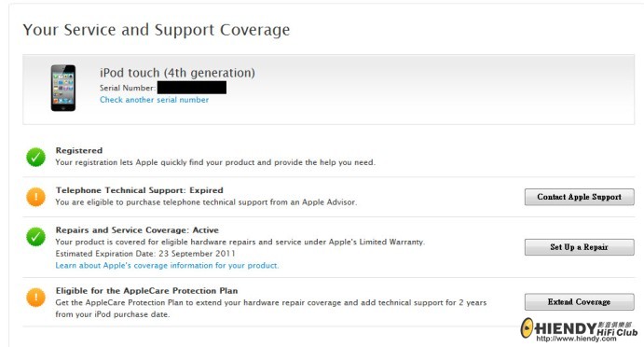Click the green checkmark icon beside Registered
The image size is (644, 347).
tap(35, 157)
